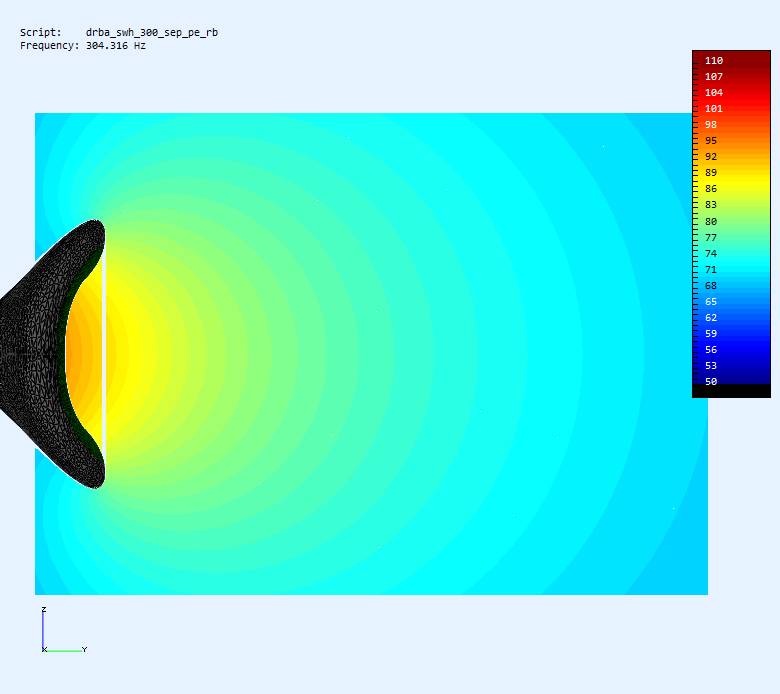Click the 104 value on color legend
Screen dimensions: 780x694
click(714, 93)
